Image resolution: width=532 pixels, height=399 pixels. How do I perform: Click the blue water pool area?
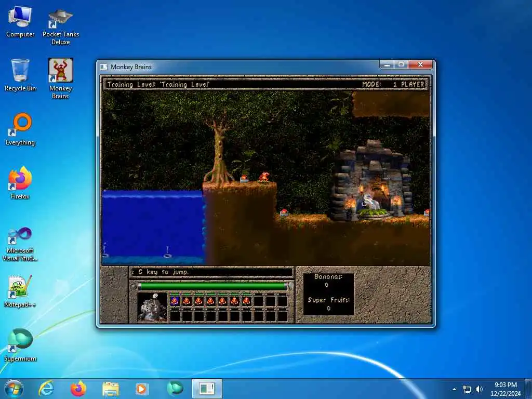pos(153,228)
